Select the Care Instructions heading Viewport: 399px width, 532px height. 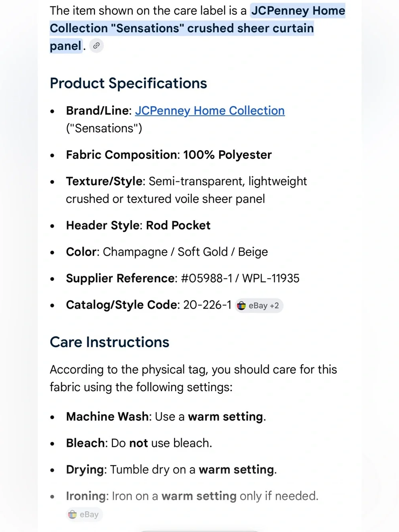(x=110, y=342)
